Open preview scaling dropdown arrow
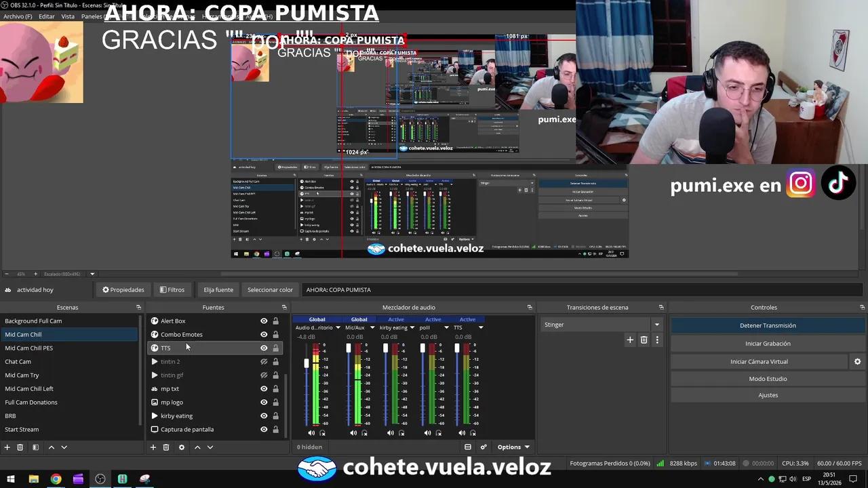The width and height of the screenshot is (868, 488). point(93,274)
